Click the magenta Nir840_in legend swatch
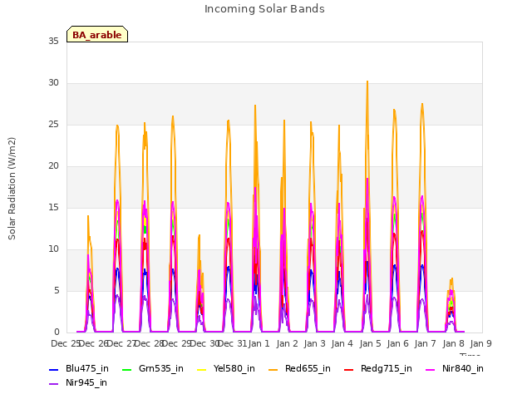The width and height of the screenshot is (532, 399). (431, 369)
